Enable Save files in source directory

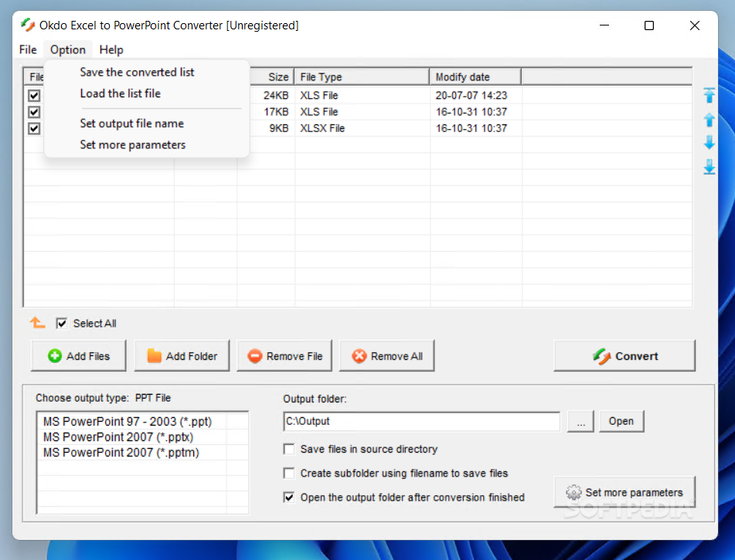(289, 449)
